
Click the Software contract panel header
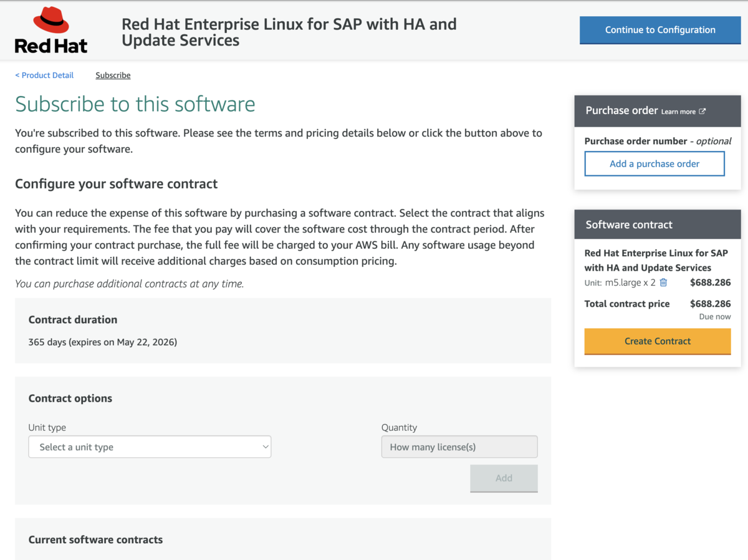point(658,224)
